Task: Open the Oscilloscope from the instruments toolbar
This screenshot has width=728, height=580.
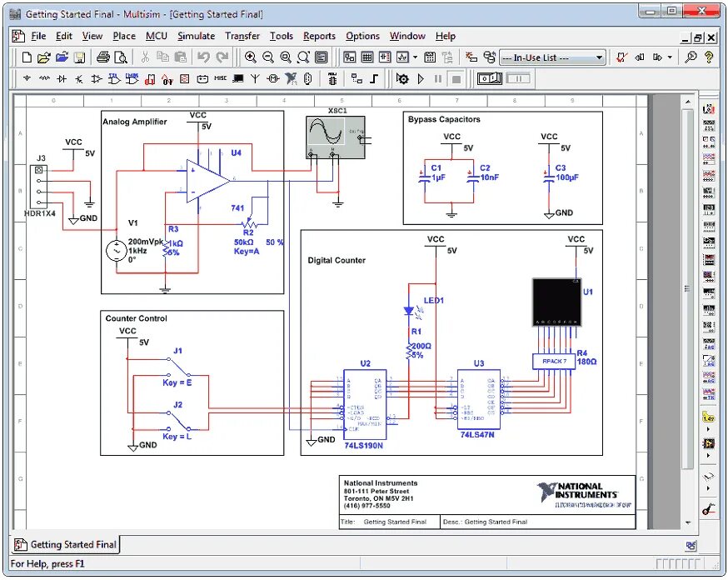Action: coord(711,157)
